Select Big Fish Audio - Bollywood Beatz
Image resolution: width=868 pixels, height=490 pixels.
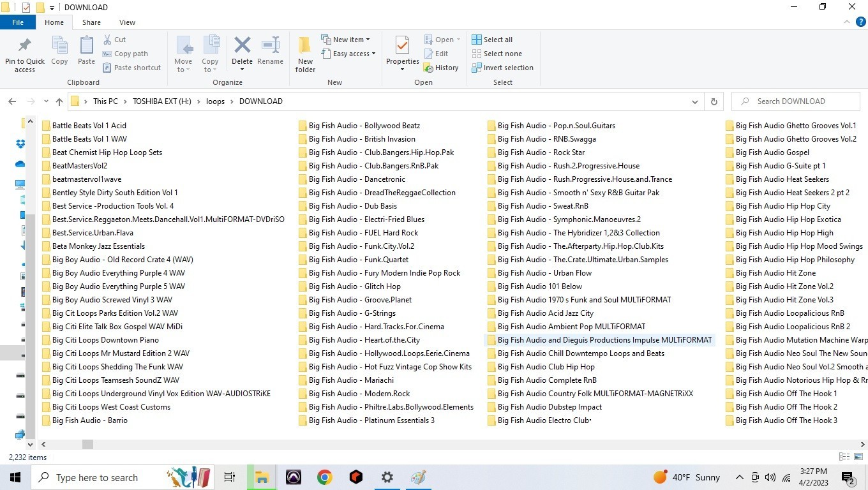point(364,126)
